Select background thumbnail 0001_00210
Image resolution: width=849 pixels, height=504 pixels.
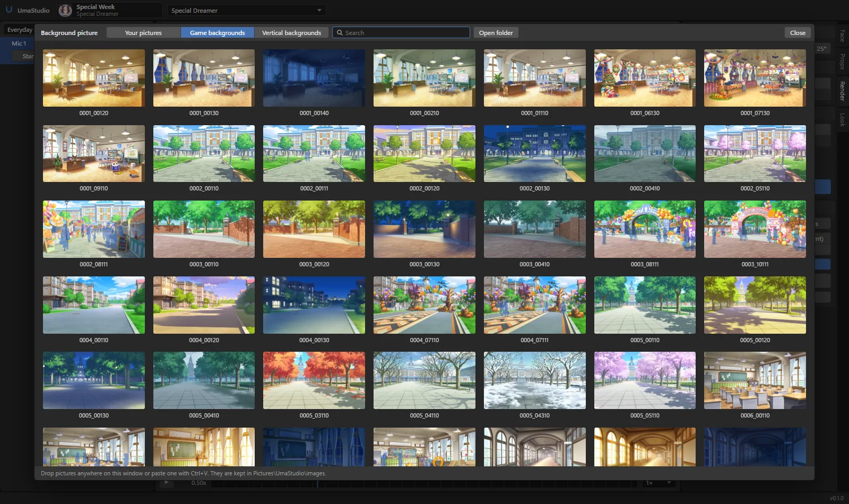coord(424,78)
